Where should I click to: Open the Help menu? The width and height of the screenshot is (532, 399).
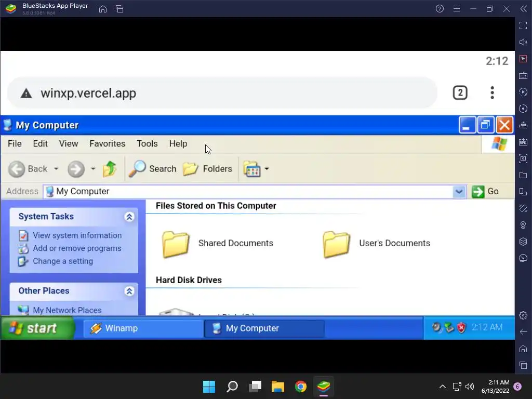178,143
